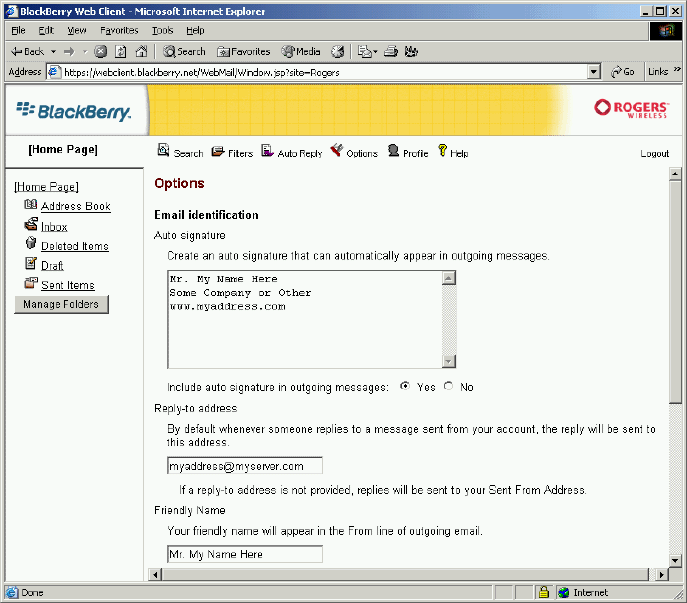
Task: Open the Filters icon in BlackBerry toolbar
Action: (x=218, y=152)
